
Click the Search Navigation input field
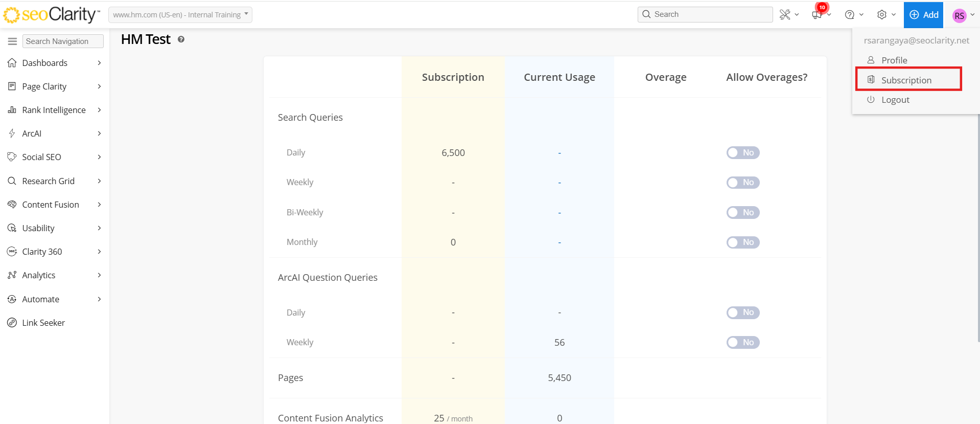point(63,41)
